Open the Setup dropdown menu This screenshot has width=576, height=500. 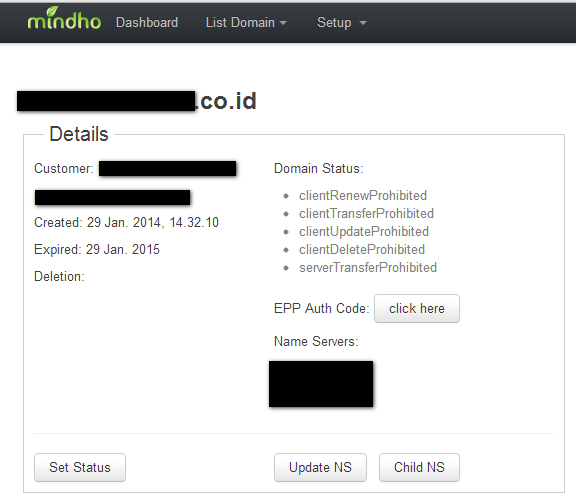tap(342, 23)
